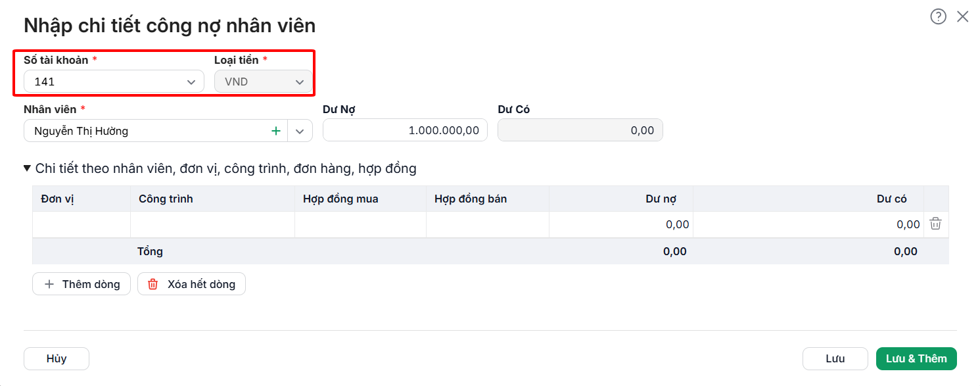Click the Xóa hết dòng button
Screen dimensions: 980x386
click(191, 284)
